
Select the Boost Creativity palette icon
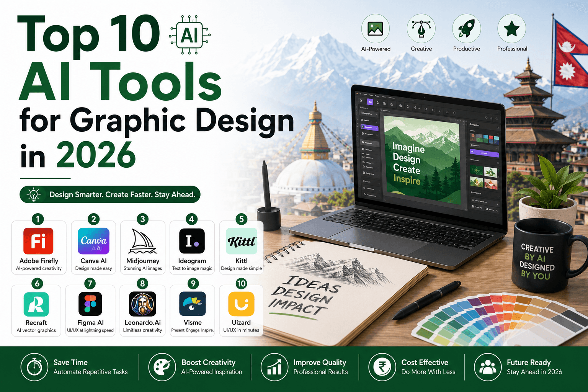coord(162,367)
